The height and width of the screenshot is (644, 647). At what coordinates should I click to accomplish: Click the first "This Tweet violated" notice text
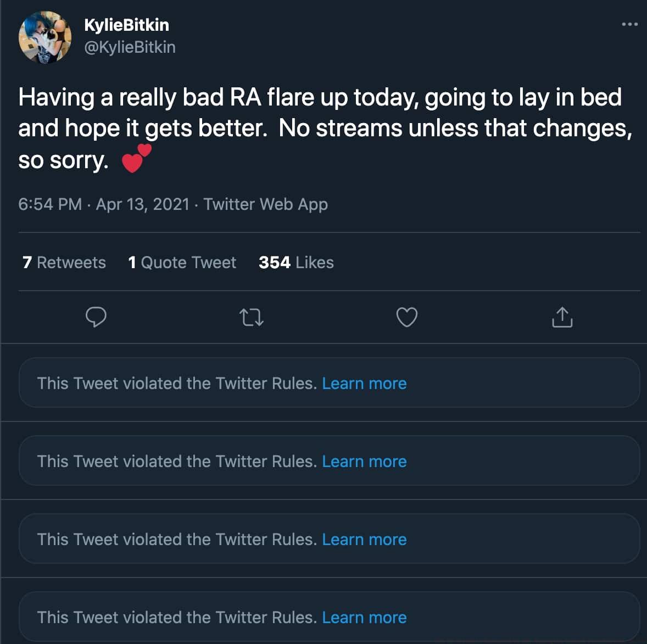[x=177, y=383]
